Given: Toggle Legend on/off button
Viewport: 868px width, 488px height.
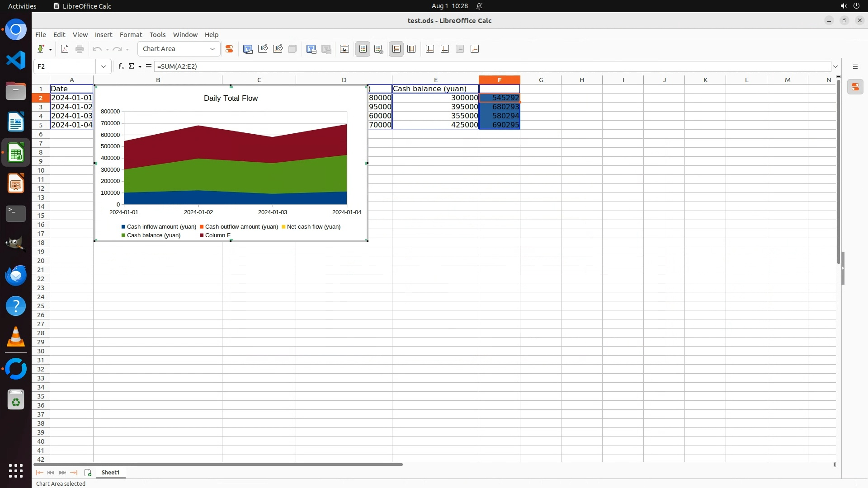Looking at the screenshot, I should pos(363,49).
